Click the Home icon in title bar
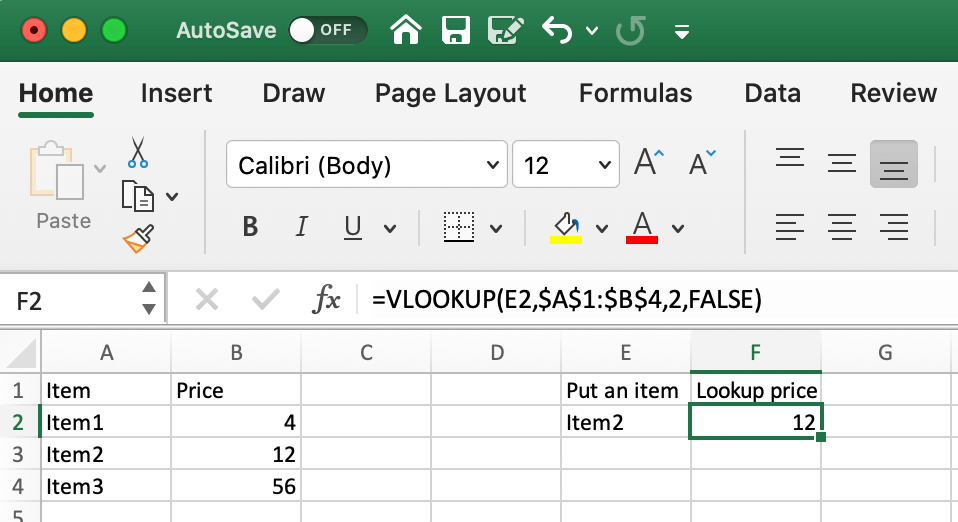958x522 pixels. pos(405,30)
